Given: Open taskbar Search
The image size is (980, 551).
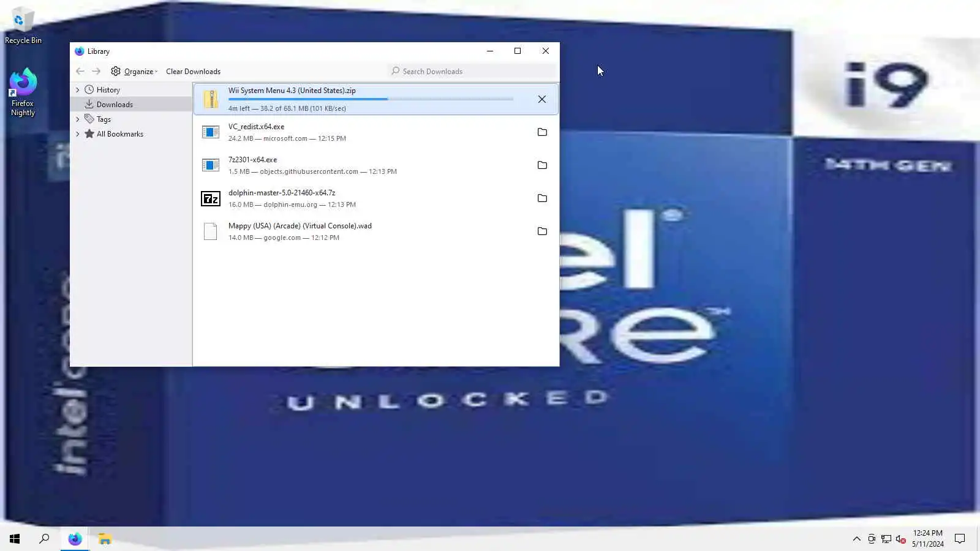Looking at the screenshot, I should click(44, 539).
